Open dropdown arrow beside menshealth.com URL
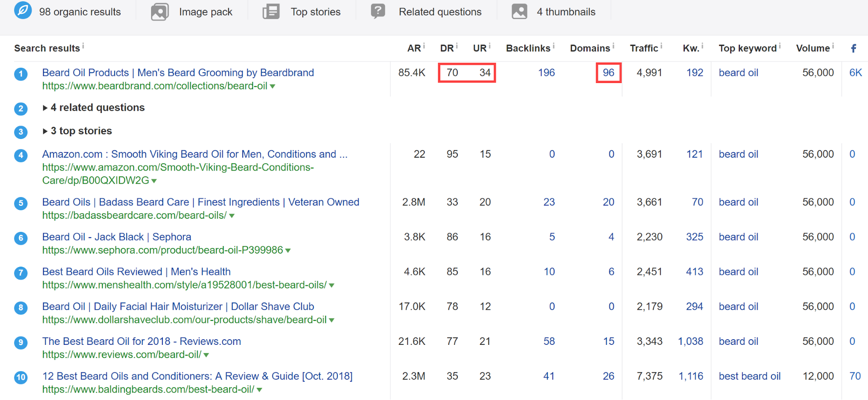The width and height of the screenshot is (868, 400). (x=331, y=285)
